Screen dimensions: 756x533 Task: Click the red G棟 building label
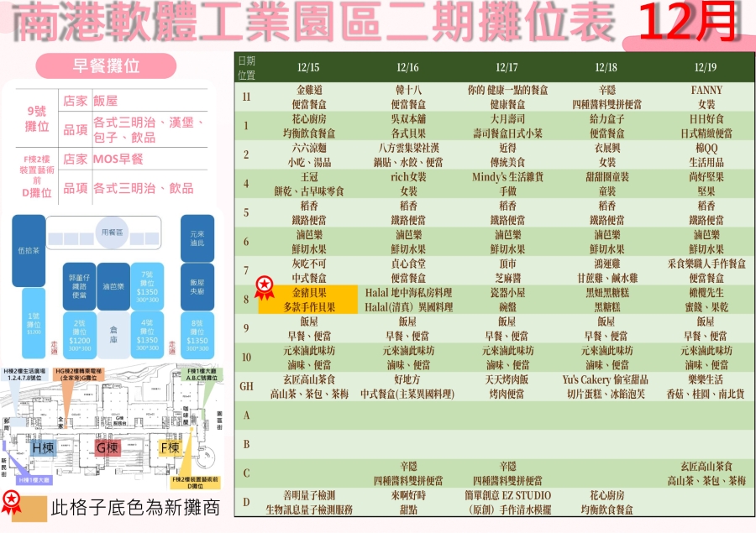(x=108, y=448)
